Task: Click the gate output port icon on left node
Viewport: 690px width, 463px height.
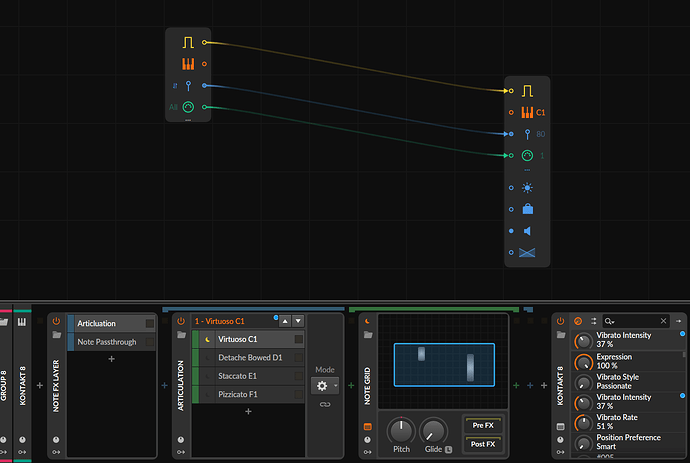Action: point(188,43)
